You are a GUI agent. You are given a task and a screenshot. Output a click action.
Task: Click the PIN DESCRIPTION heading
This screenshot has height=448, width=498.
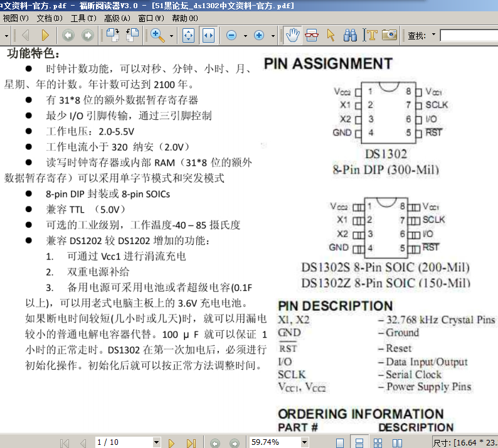point(336,306)
